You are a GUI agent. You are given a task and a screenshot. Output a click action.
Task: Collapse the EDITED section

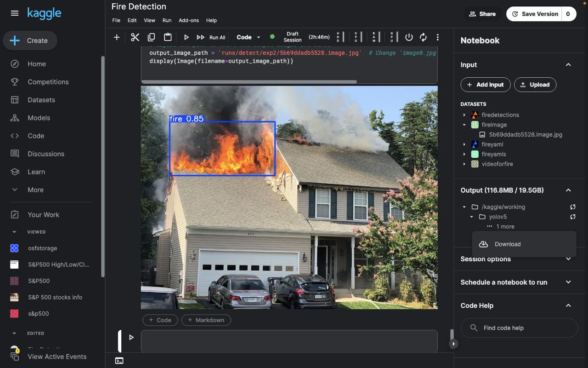click(14, 333)
